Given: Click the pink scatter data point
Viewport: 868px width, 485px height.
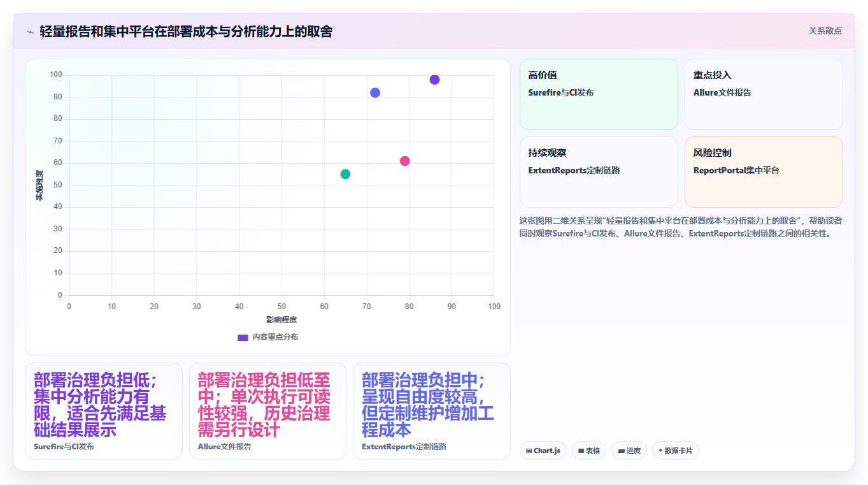Looking at the screenshot, I should coord(404,161).
